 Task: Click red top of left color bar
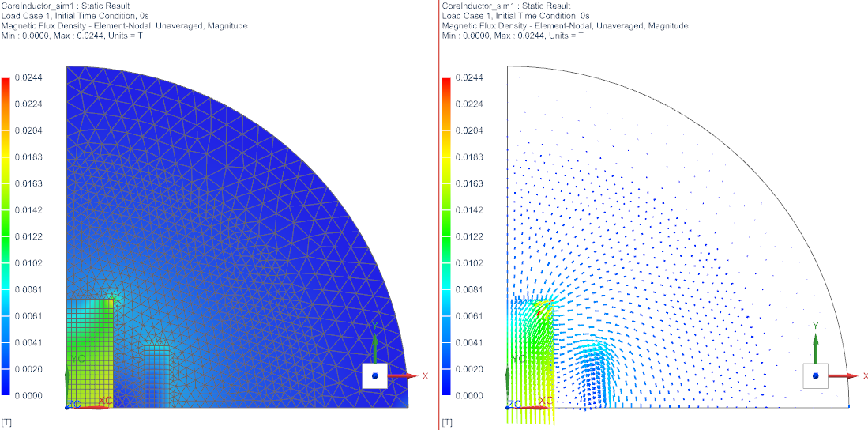(6, 82)
